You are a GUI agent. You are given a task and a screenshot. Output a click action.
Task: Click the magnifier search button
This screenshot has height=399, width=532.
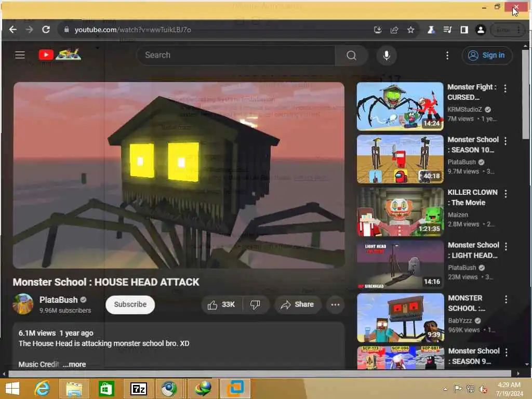pyautogui.click(x=352, y=55)
